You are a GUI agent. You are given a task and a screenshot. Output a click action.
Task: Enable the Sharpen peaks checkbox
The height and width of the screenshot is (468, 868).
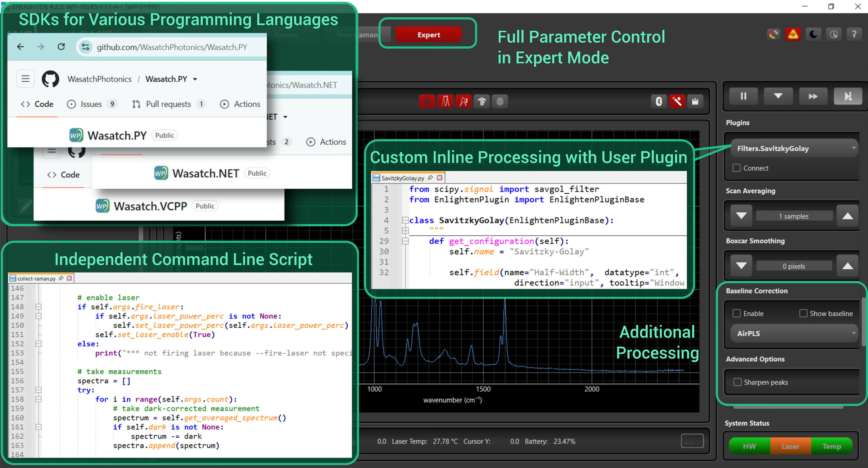737,382
